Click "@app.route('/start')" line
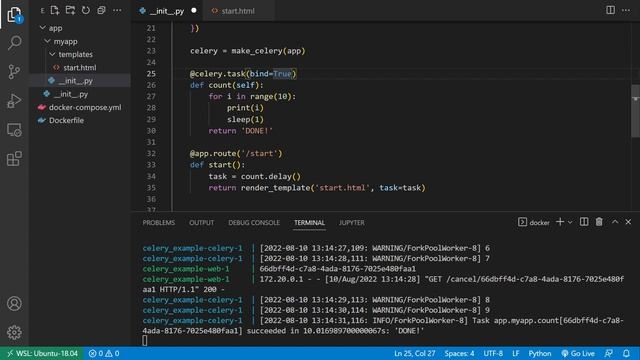The height and width of the screenshot is (360, 640). [236, 153]
